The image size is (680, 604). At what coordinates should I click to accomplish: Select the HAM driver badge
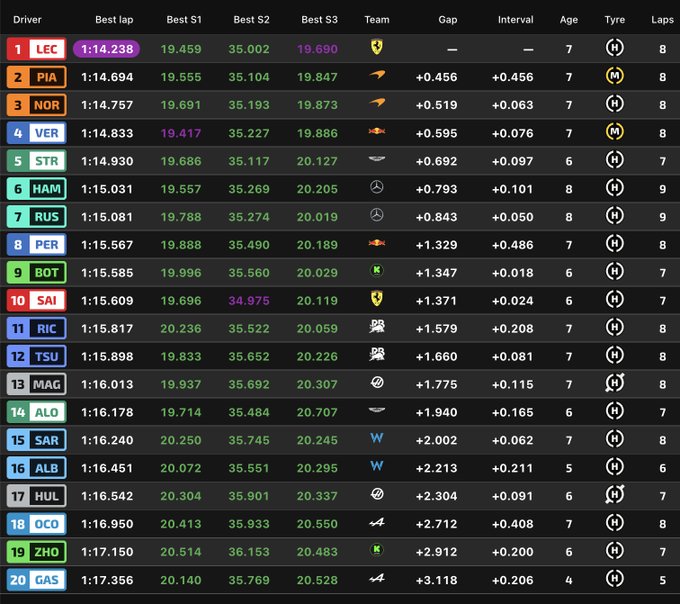pyautogui.click(x=36, y=189)
